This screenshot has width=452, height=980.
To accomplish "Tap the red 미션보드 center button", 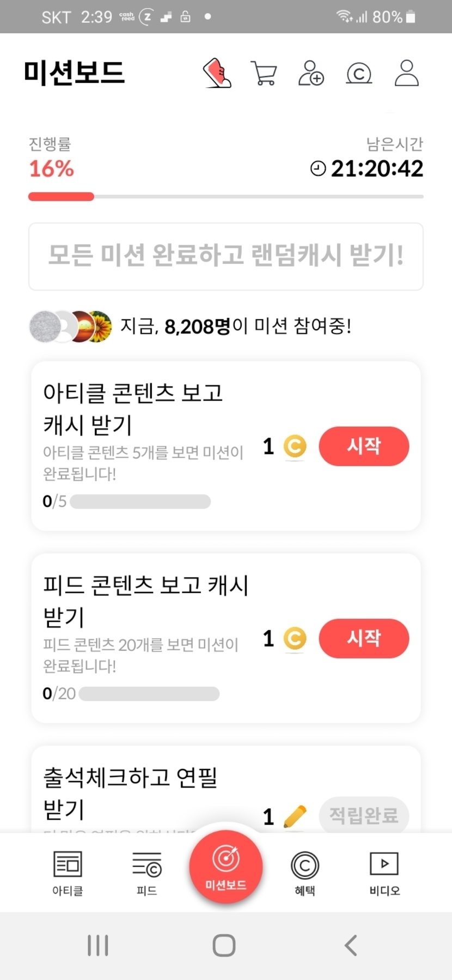I will [226, 867].
